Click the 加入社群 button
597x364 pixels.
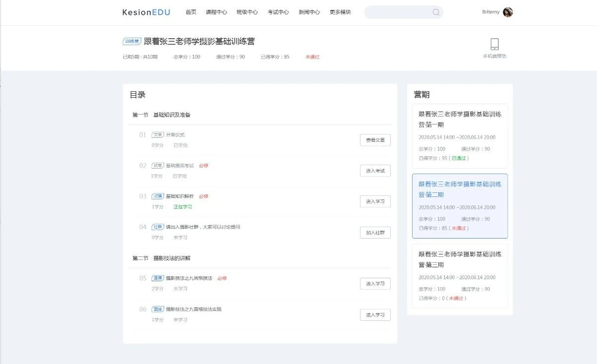375,233
